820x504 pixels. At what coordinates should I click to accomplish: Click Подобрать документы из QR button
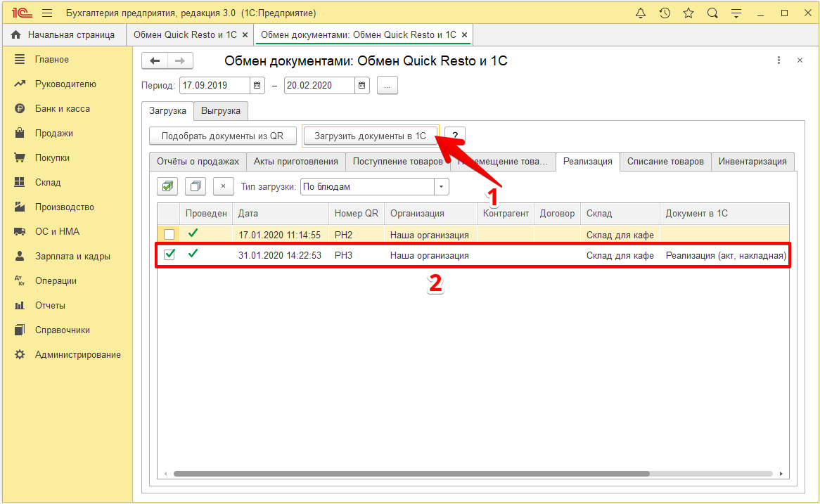[222, 136]
